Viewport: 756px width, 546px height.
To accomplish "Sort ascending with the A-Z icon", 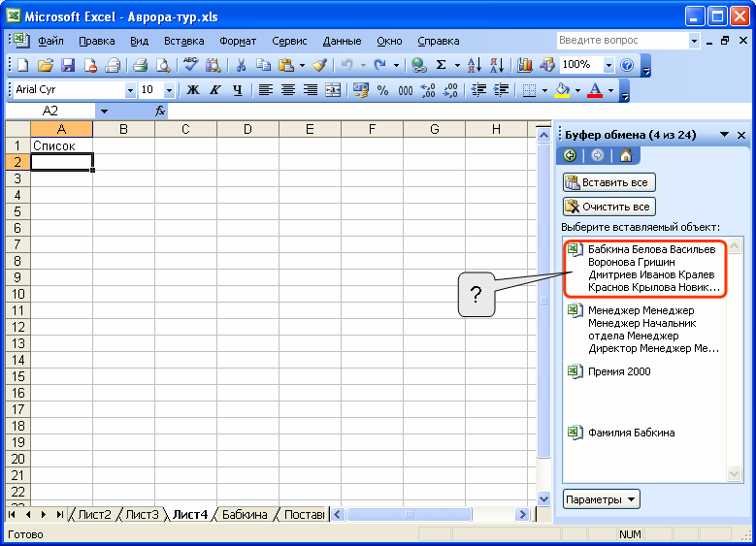I will (475, 65).
